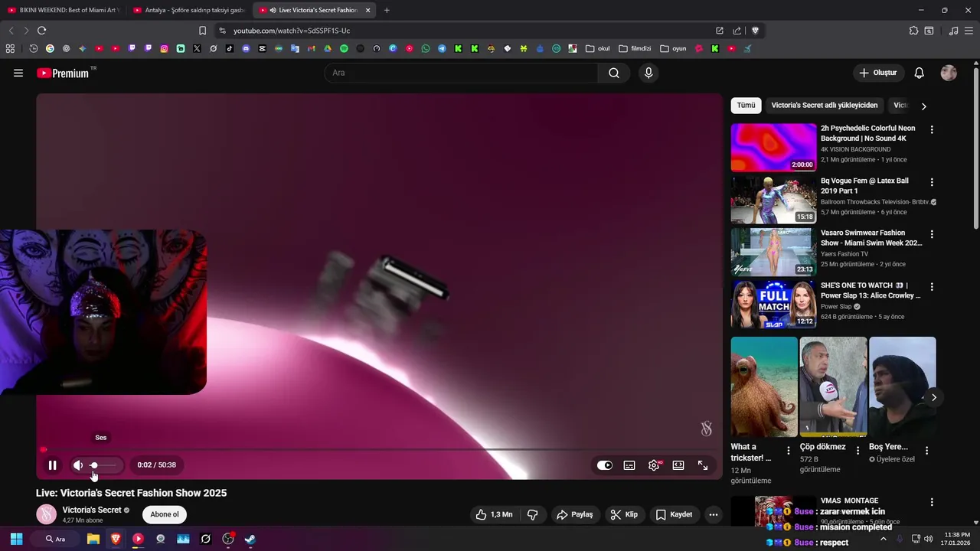
Task: Open the YouTube hamburger guide menu
Action: (18, 73)
